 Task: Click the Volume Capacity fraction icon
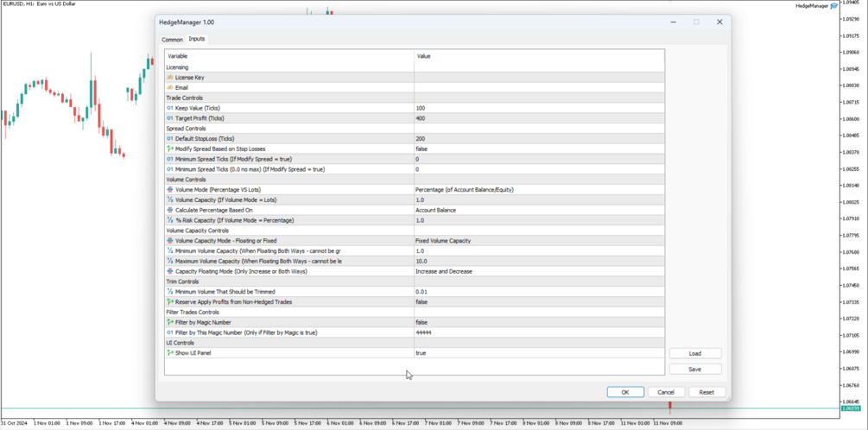[170, 199]
